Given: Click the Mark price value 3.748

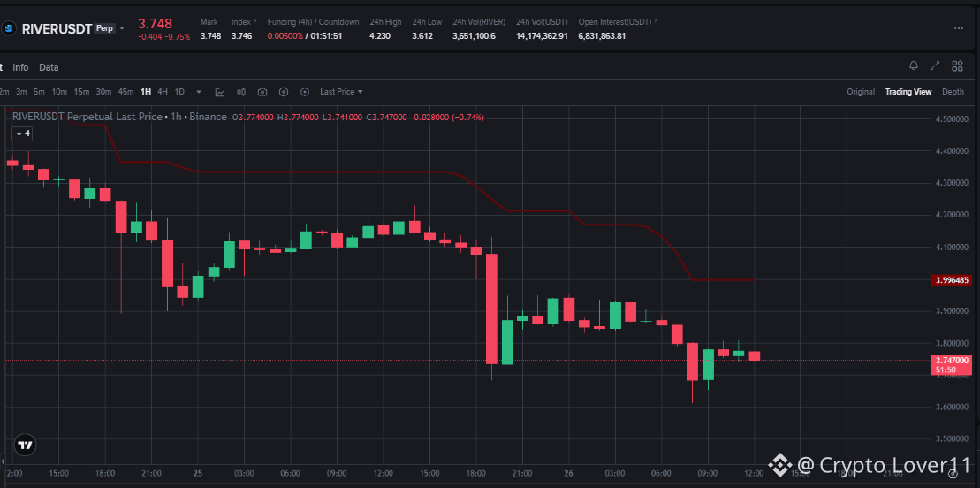Looking at the screenshot, I should (x=210, y=35).
